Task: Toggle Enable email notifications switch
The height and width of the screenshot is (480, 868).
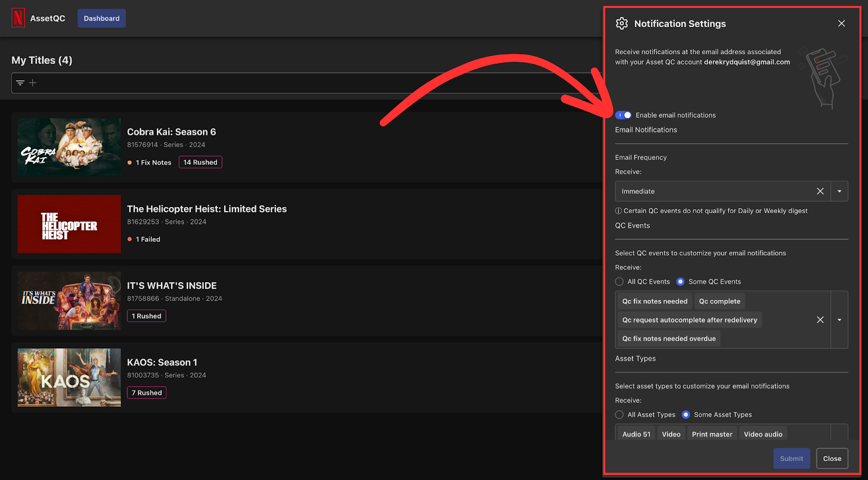Action: pyautogui.click(x=623, y=115)
